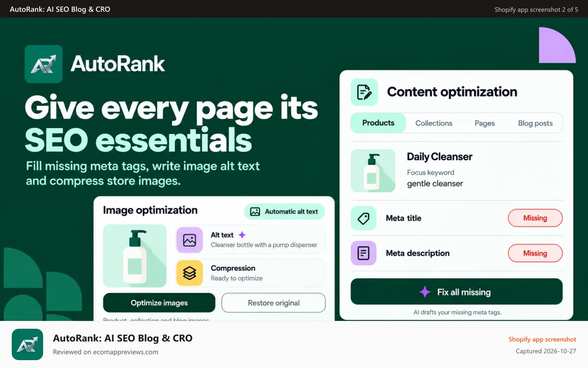Click the cleanser bottle image in Image optimization
588x368 pixels.
[x=135, y=256]
